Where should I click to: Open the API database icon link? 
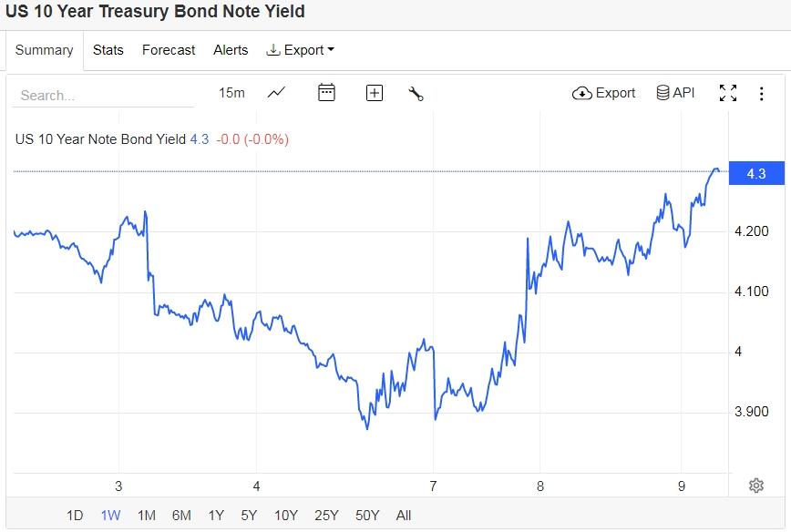tap(675, 93)
